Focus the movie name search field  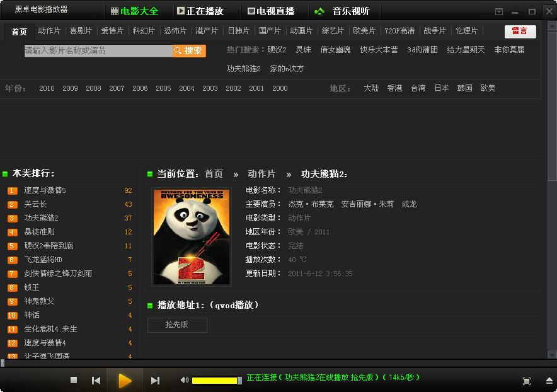98,51
